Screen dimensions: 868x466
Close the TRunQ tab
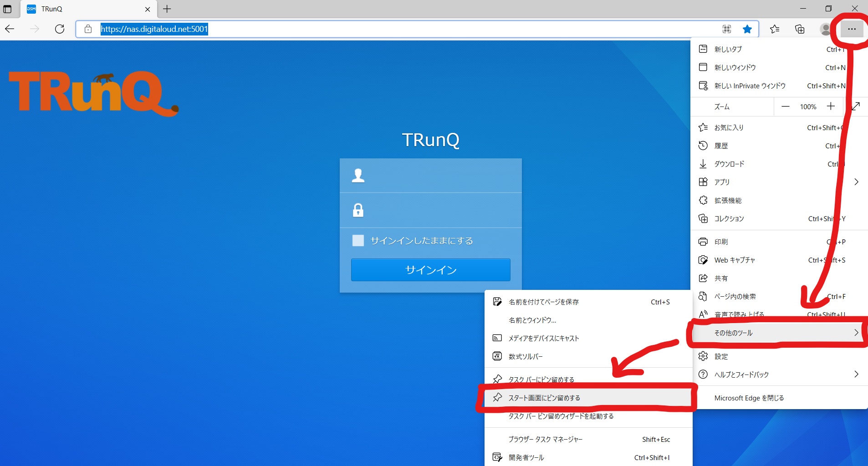pos(148,9)
